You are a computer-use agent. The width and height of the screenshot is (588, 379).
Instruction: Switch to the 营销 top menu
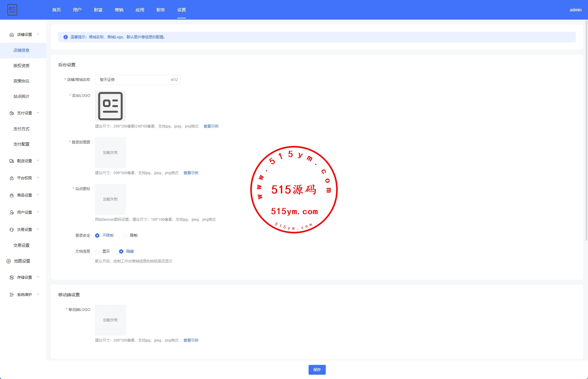pyautogui.click(x=119, y=10)
